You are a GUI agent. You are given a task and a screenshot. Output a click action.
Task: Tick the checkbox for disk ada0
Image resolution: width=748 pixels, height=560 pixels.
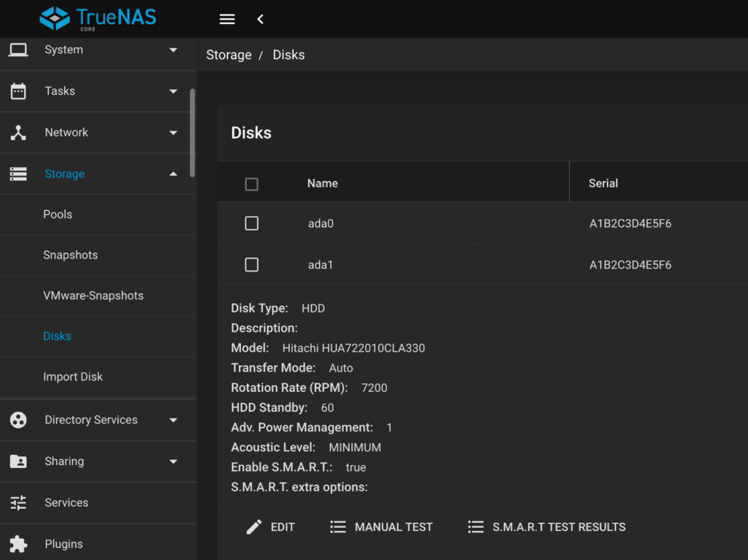[x=251, y=223]
